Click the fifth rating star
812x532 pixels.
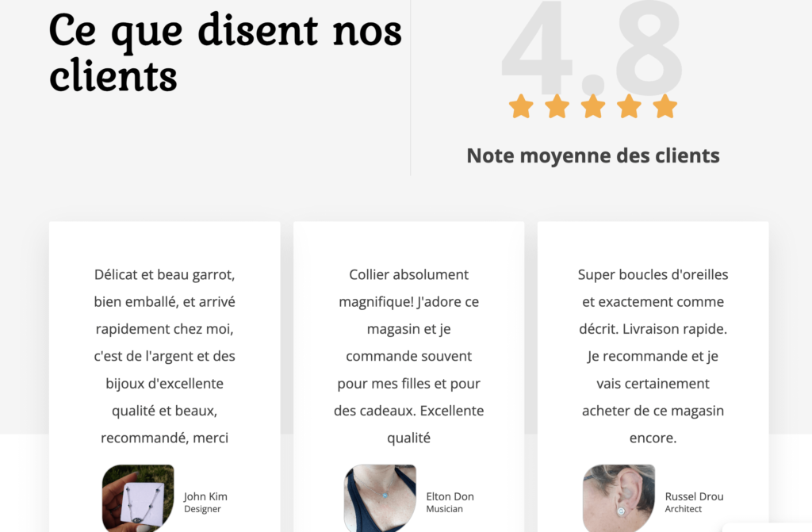click(x=665, y=106)
